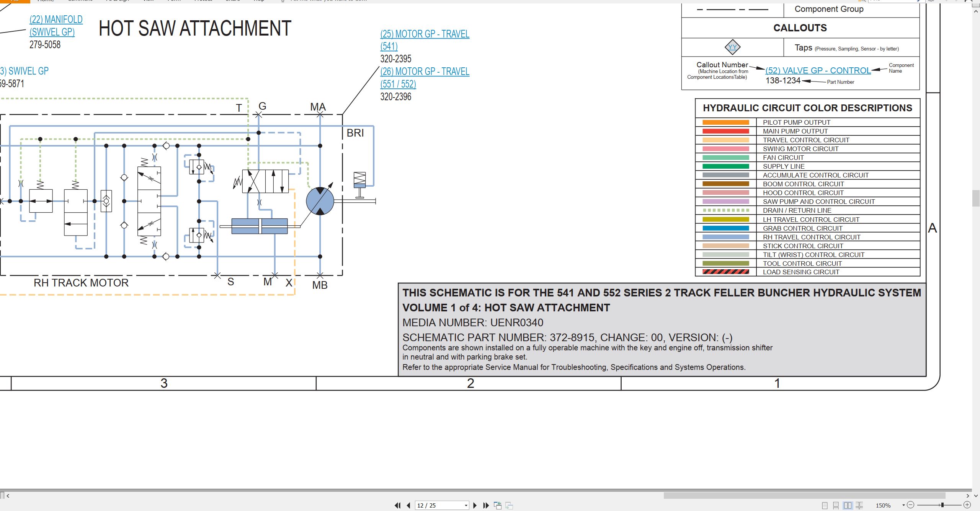
Task: Click the 320-2395 part number
Action: (x=396, y=59)
